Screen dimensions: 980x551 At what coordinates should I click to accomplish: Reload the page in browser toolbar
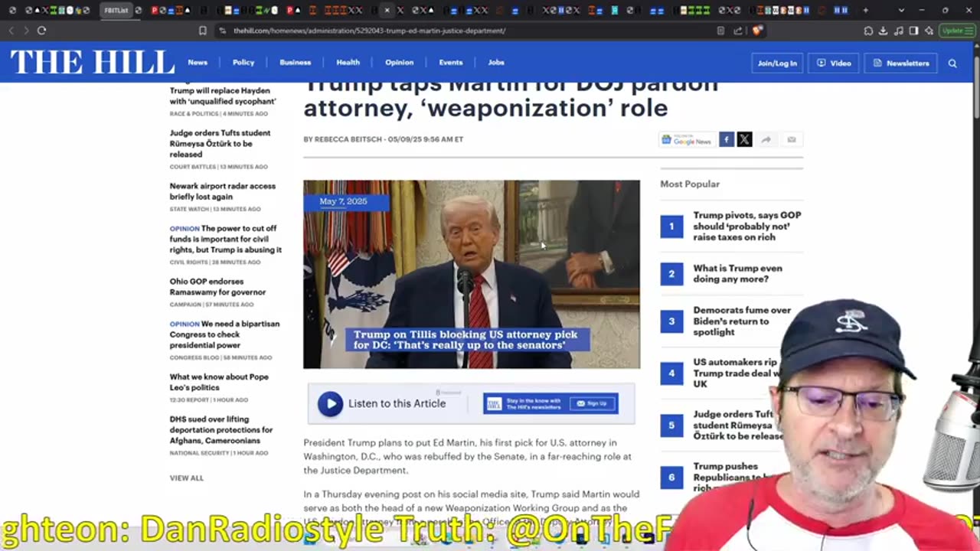tap(41, 31)
